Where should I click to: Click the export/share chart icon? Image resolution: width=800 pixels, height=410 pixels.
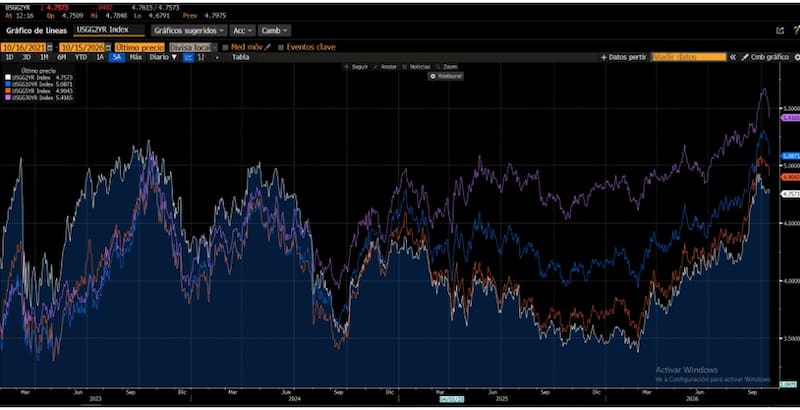click(x=780, y=31)
